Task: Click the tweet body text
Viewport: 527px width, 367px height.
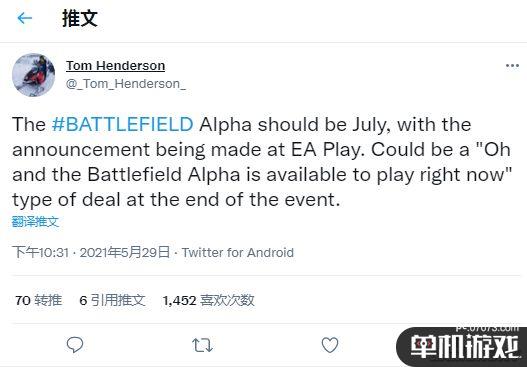Action: pos(262,162)
